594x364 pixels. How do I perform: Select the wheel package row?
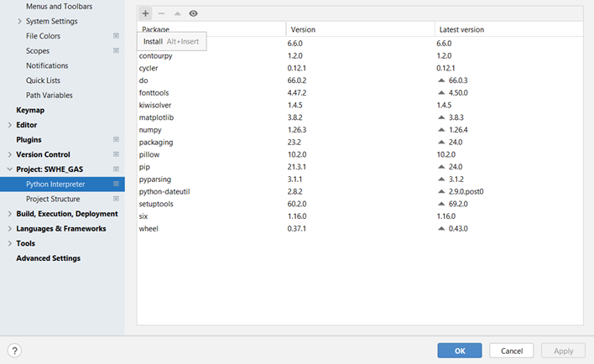coord(360,229)
